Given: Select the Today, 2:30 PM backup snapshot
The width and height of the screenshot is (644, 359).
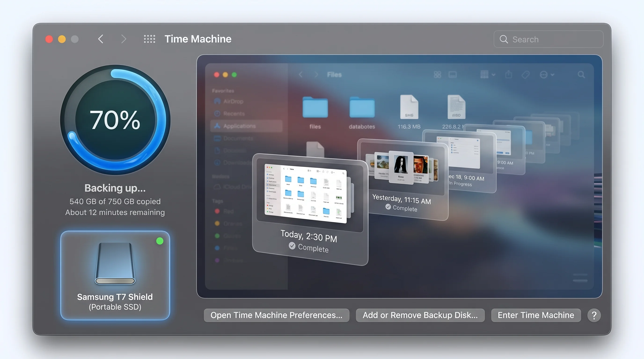Looking at the screenshot, I should pos(310,209).
